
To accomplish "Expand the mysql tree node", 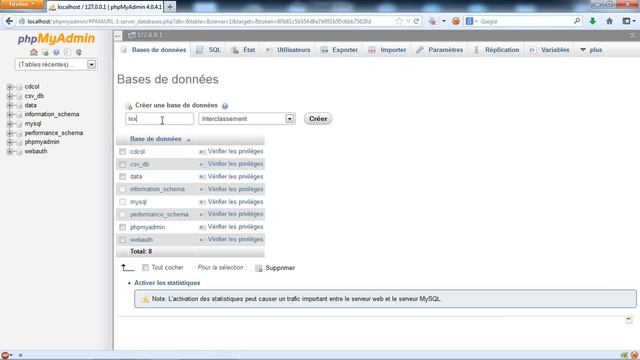I will pyautogui.click(x=10, y=124).
